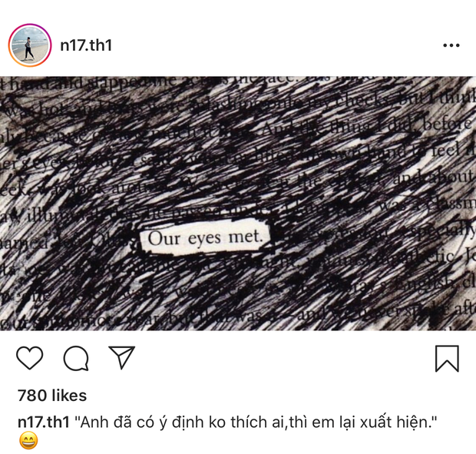Open n17.th1 profile from the caption username
The width and height of the screenshot is (476, 454).
[44, 422]
